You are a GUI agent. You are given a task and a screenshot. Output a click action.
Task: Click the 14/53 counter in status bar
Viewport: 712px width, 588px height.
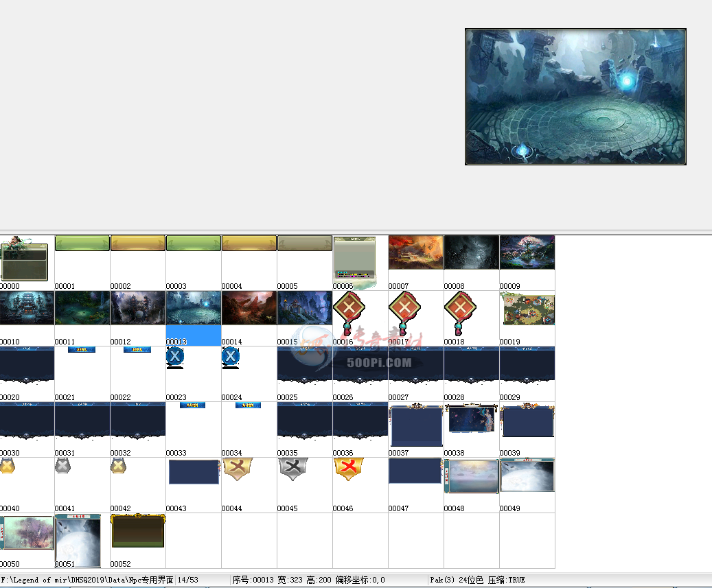click(x=187, y=580)
